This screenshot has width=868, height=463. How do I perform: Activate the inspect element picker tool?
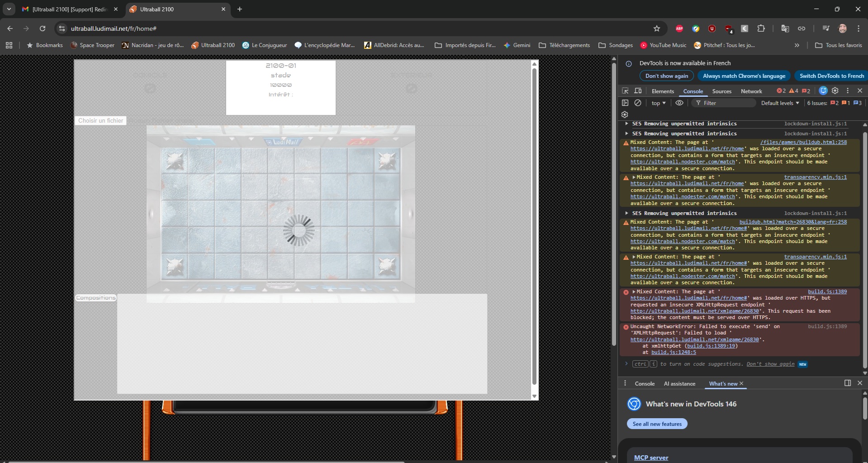(625, 91)
